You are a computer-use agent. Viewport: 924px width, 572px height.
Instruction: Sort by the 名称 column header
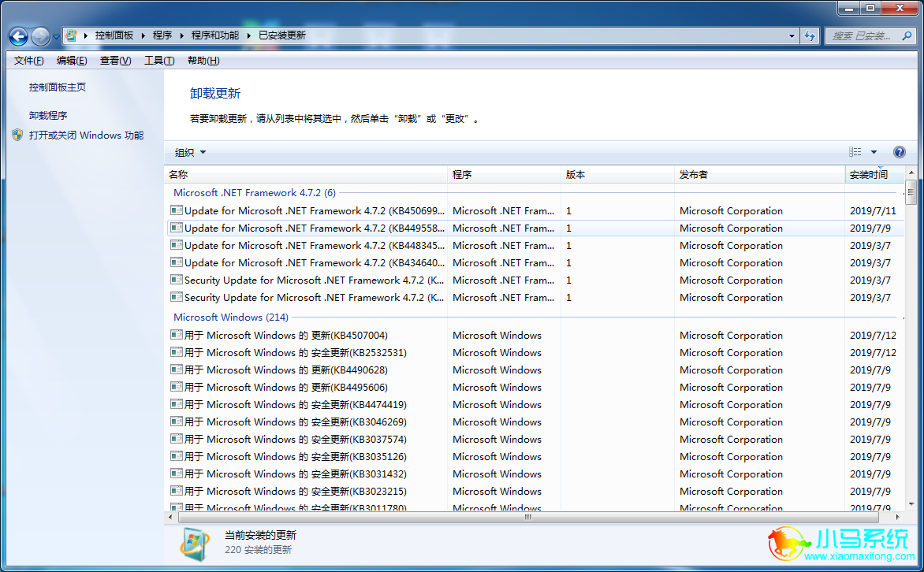click(306, 174)
